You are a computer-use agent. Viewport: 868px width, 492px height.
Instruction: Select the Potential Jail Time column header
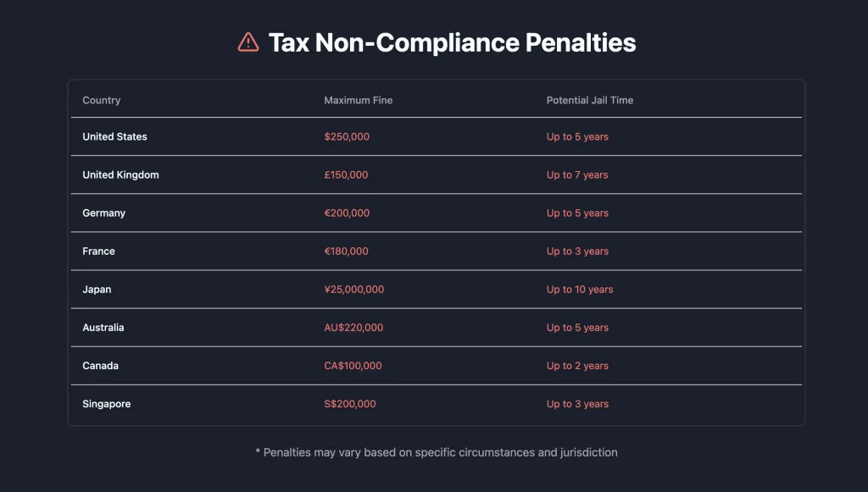[x=590, y=100]
